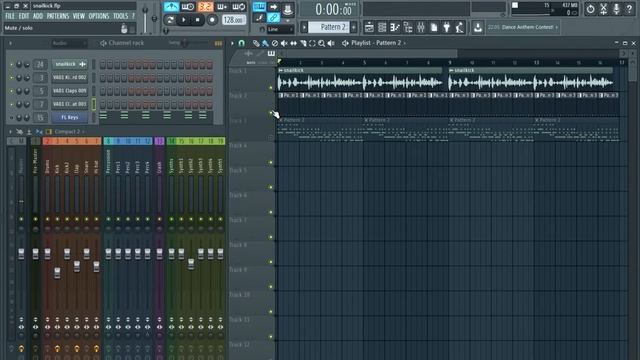Image resolution: width=640 pixels, height=360 pixels.
Task: Open the plugin picker plug icon
Action: 447,27
